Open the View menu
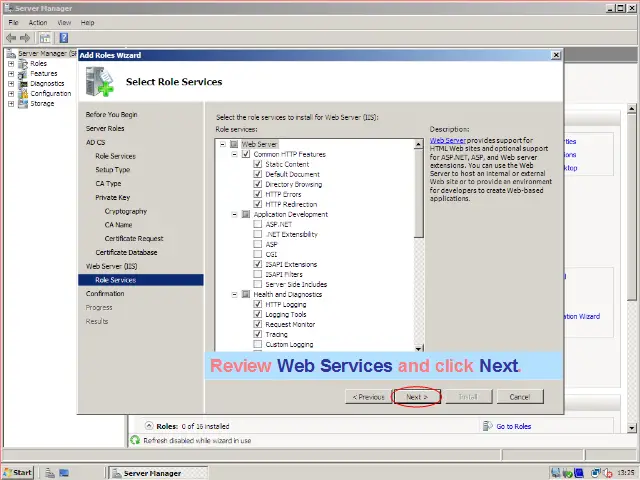The image size is (640, 480). 64,22
